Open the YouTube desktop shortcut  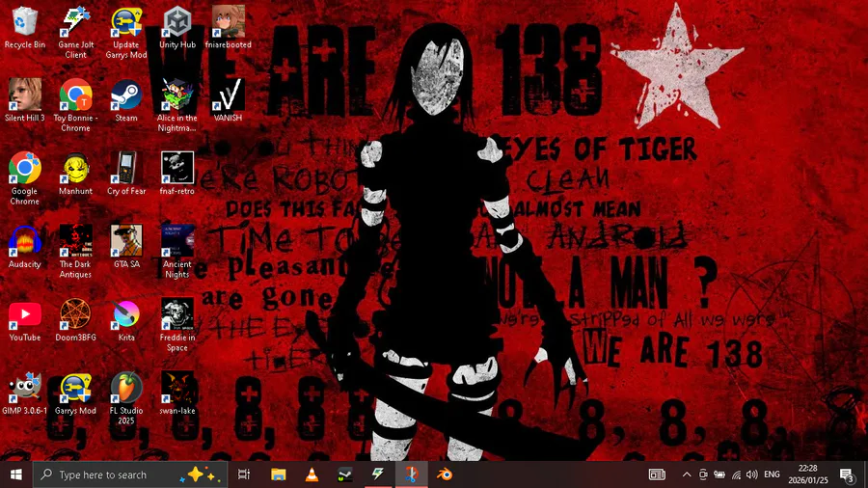pyautogui.click(x=24, y=320)
